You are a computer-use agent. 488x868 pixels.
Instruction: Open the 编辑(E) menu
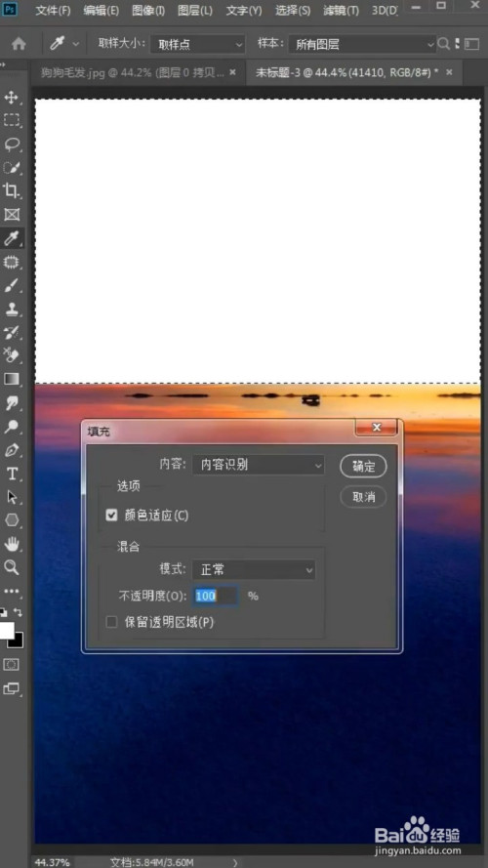coord(102,11)
